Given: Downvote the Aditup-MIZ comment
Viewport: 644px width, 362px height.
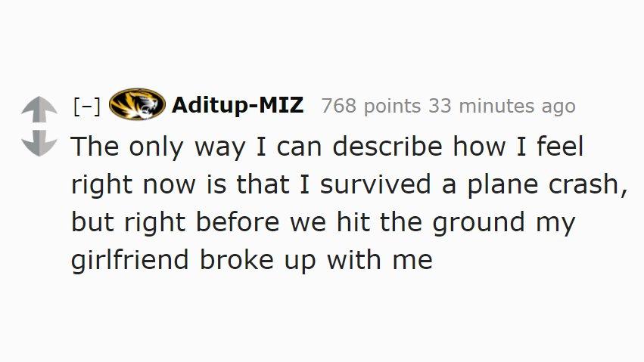Looking at the screenshot, I should pos(37,141).
